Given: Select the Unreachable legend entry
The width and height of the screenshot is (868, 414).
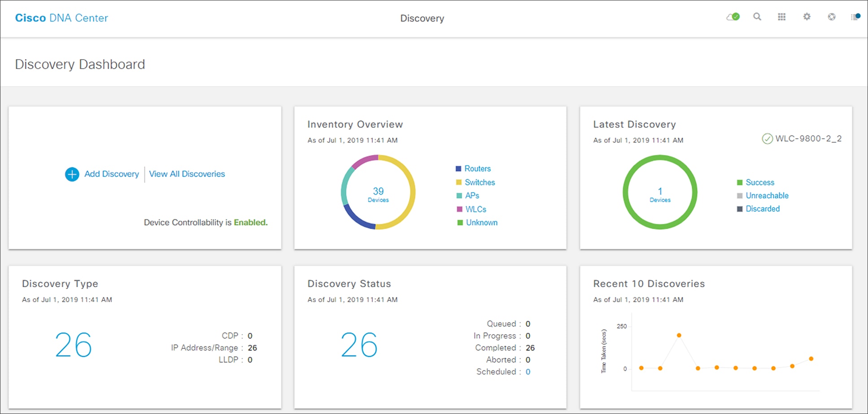Looking at the screenshot, I should [x=767, y=196].
